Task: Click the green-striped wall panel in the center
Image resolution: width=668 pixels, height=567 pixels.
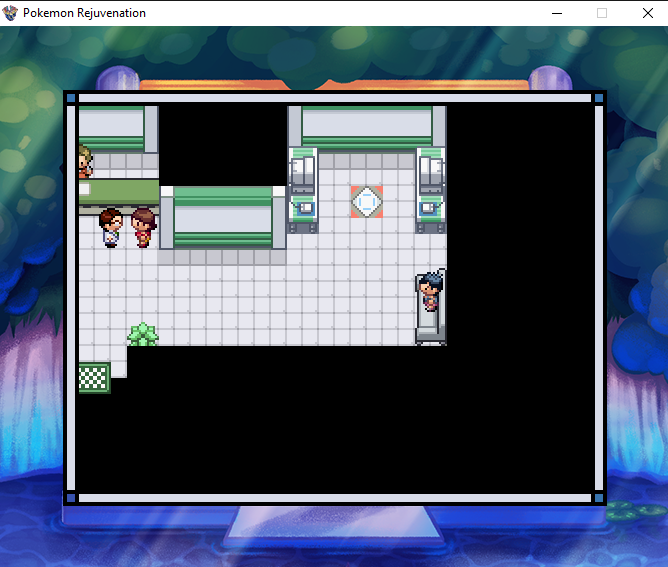Action: tap(223, 217)
